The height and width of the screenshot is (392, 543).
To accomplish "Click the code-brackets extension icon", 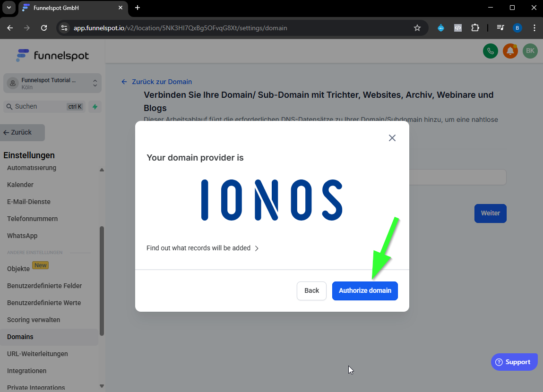I will [458, 28].
